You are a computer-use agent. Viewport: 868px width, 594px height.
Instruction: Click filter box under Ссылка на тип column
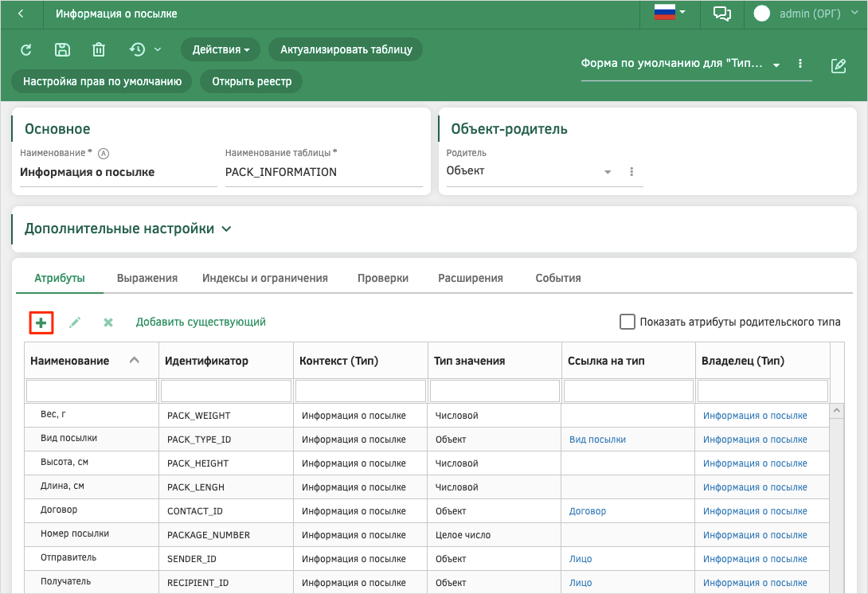(x=628, y=391)
